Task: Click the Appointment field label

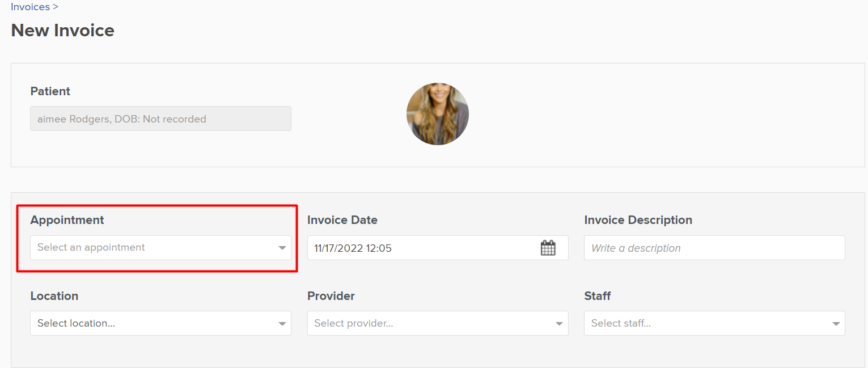Action: pyautogui.click(x=67, y=220)
